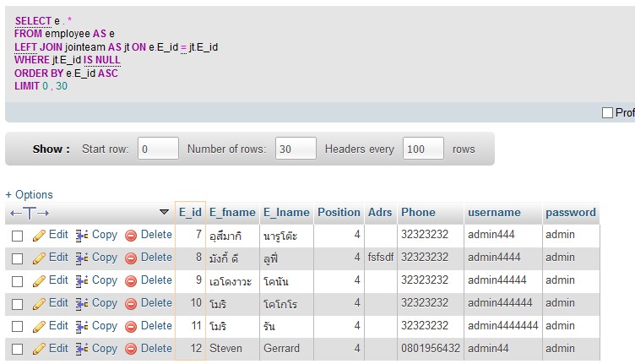Tick the checkbox for row with E_id 10
635x364 pixels.
(x=17, y=304)
